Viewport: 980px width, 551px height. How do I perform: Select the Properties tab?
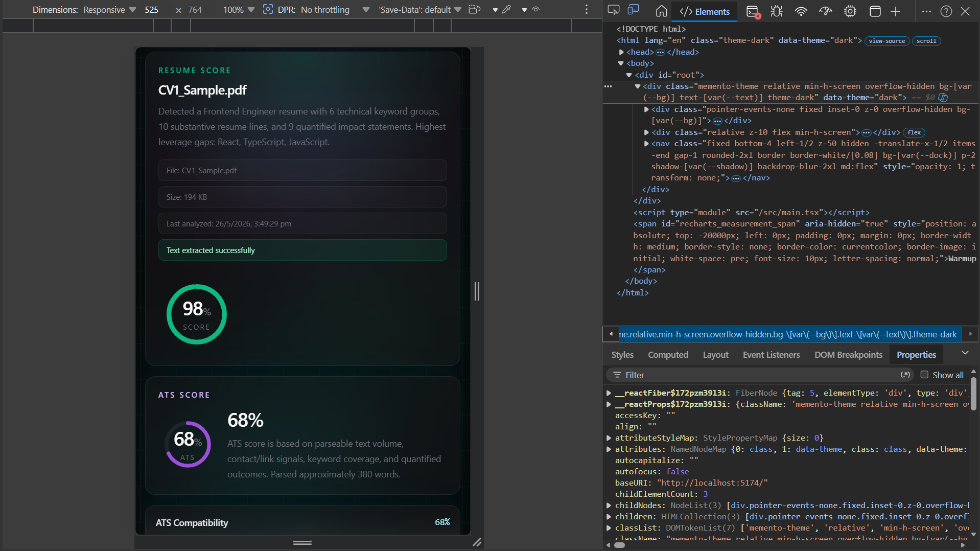916,355
